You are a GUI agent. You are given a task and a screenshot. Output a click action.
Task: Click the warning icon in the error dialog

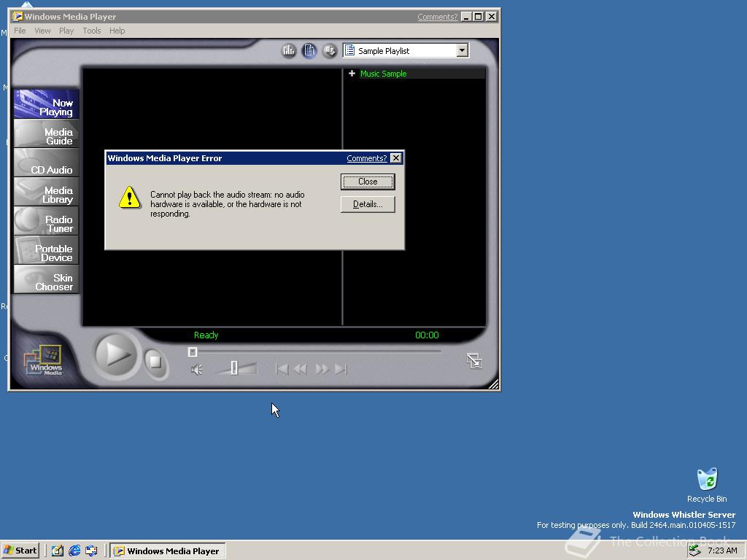[130, 198]
